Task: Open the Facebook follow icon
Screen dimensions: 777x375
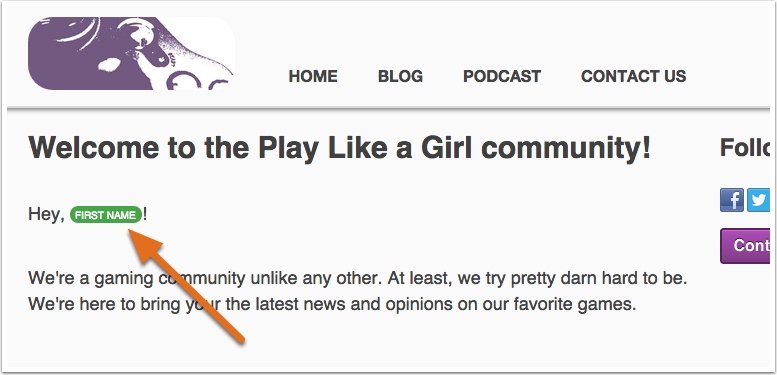Action: 732,200
